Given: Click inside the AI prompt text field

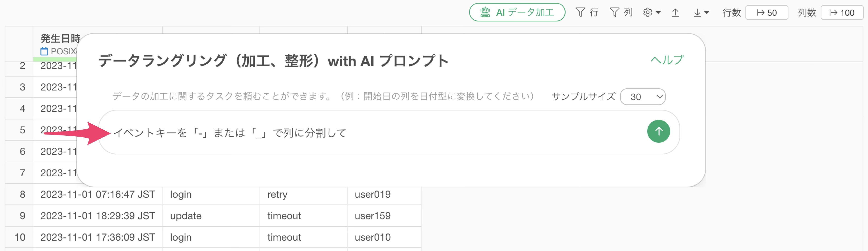Looking at the screenshot, I should click(x=371, y=132).
